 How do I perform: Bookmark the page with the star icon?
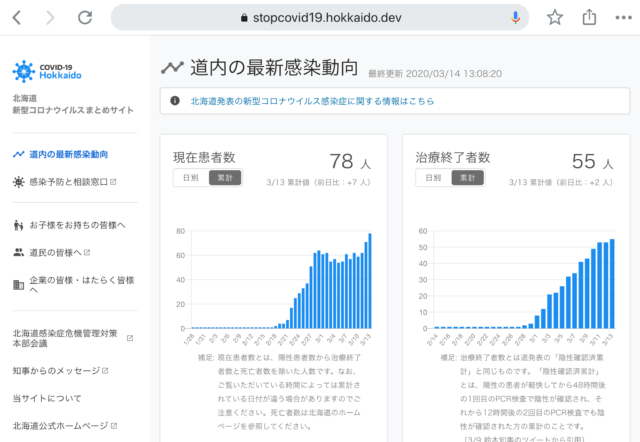(555, 17)
